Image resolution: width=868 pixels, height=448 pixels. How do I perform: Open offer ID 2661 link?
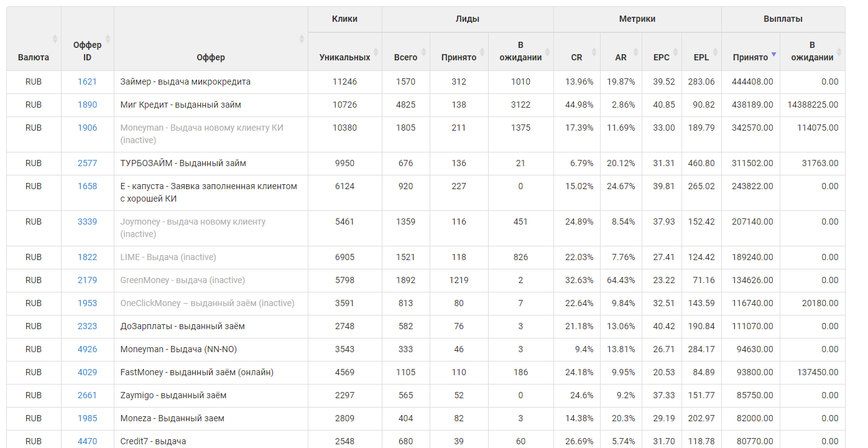[87, 395]
